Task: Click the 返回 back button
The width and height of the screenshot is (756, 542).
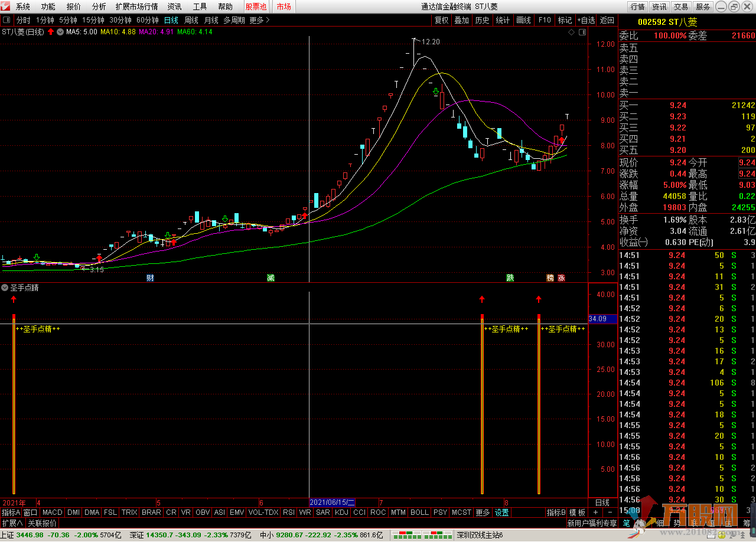Action: (x=607, y=20)
